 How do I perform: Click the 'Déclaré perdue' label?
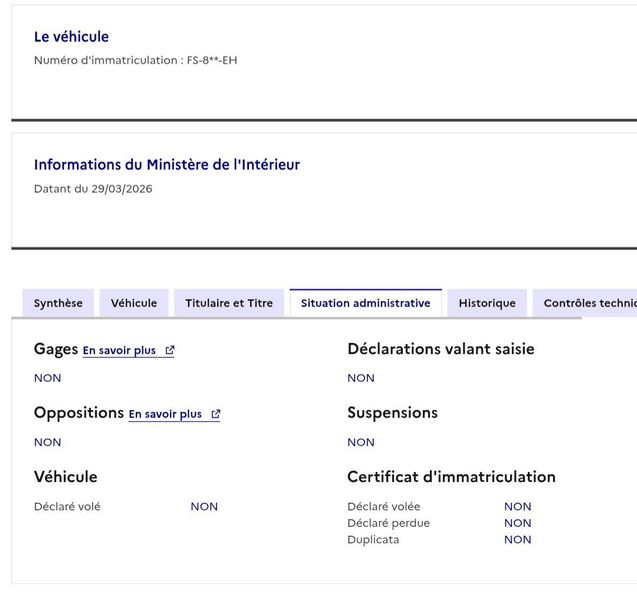pyautogui.click(x=388, y=523)
